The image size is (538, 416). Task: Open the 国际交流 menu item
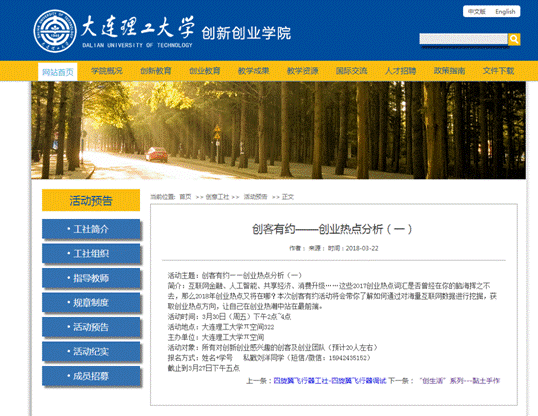point(352,71)
